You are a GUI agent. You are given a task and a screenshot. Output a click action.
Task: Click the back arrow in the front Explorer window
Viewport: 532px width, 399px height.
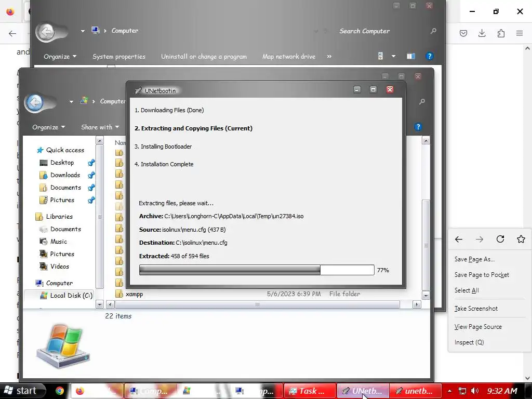(x=35, y=102)
